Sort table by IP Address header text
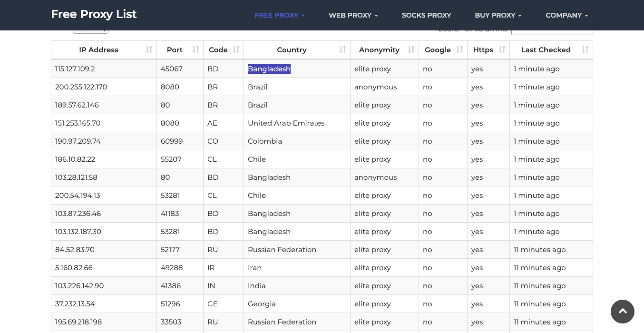 point(98,50)
